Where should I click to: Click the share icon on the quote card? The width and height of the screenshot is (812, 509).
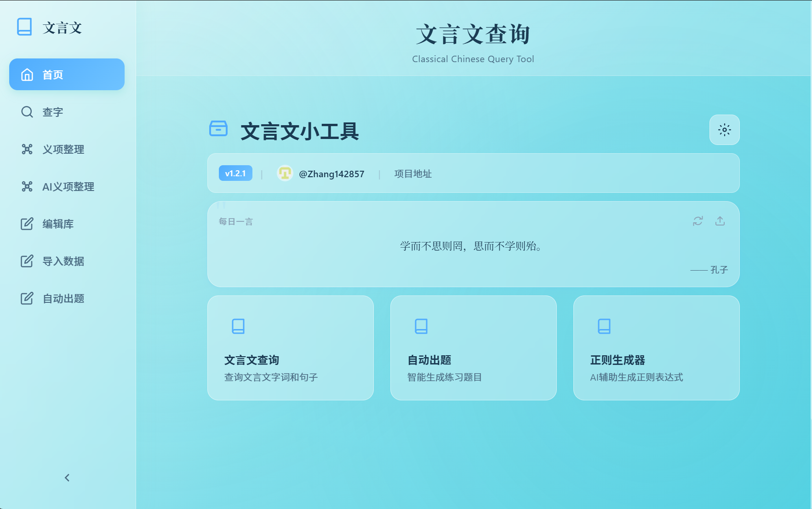pyautogui.click(x=720, y=221)
